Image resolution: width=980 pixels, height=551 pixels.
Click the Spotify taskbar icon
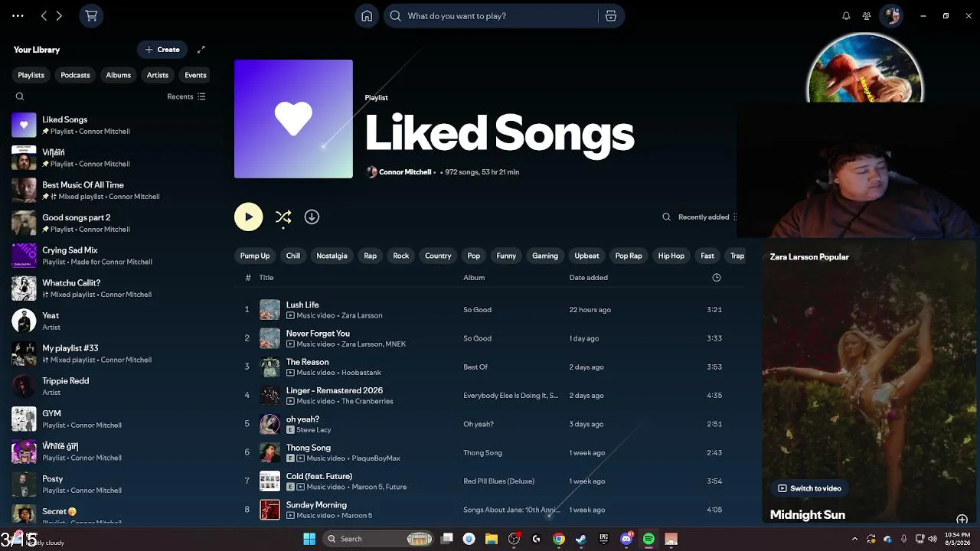coord(648,539)
